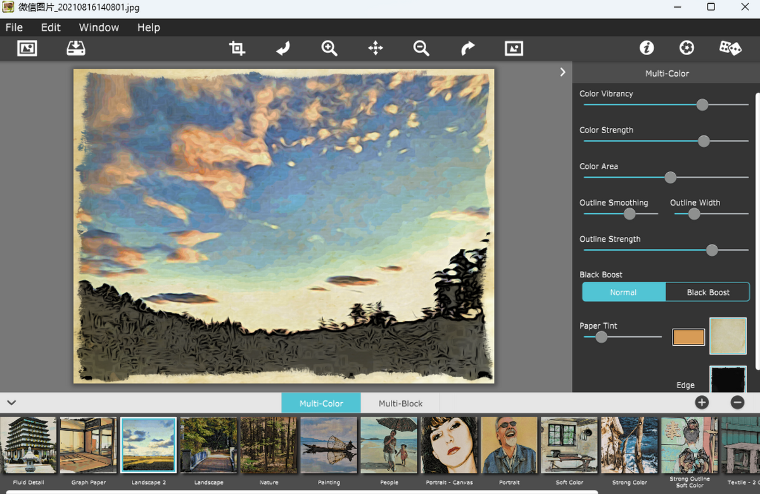Click the plus add preset button
This screenshot has width=760, height=494.
pyautogui.click(x=702, y=402)
